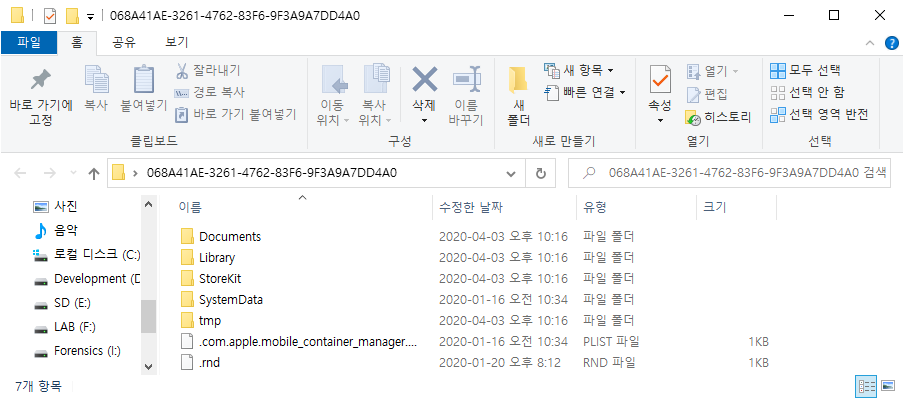The image size is (904, 399).
Task: Click the navigation pane scroll down arrow
Action: (148, 366)
